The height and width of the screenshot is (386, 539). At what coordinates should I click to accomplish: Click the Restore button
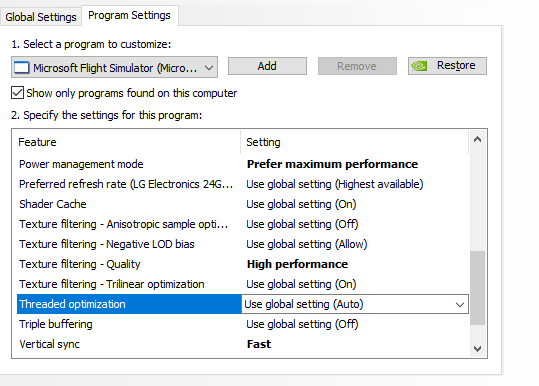(447, 66)
